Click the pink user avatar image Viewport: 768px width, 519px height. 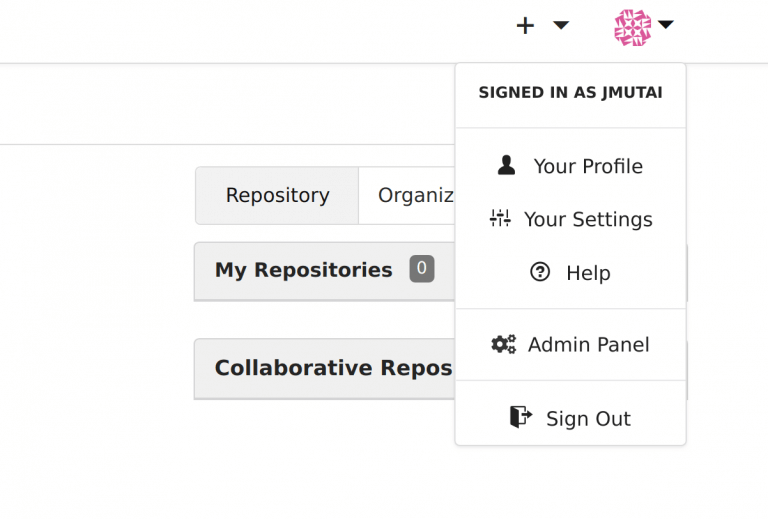click(632, 27)
